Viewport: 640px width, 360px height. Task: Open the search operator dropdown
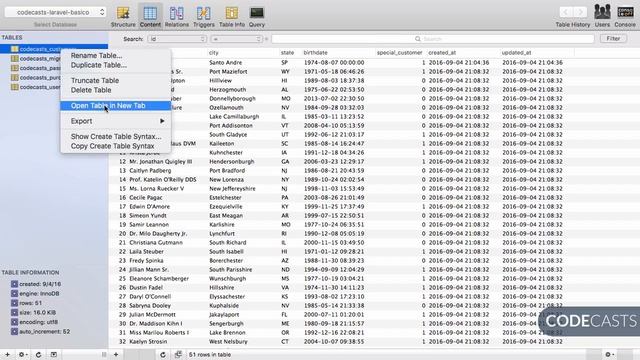click(236, 39)
